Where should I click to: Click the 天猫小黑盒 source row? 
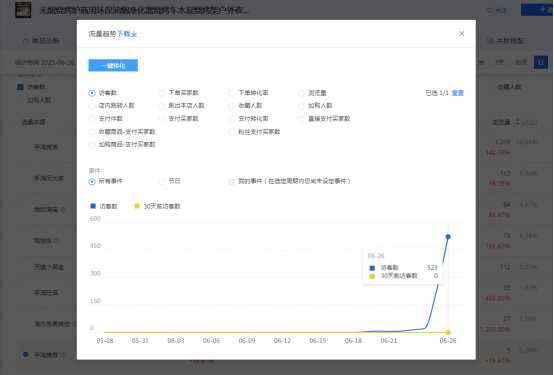point(49,267)
